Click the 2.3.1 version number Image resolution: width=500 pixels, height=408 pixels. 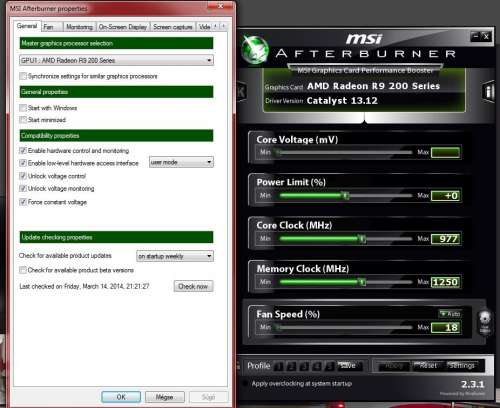point(473,384)
